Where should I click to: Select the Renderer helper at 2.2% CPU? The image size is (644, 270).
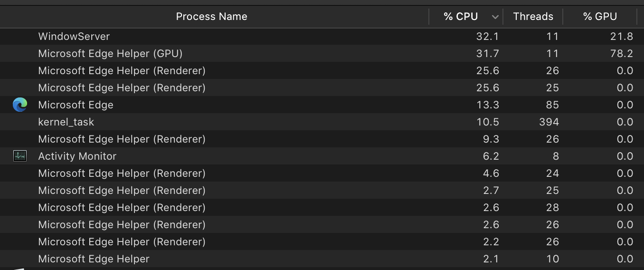click(122, 242)
